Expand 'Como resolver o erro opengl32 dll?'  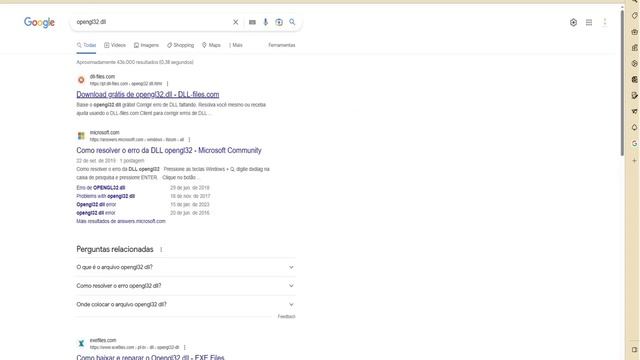(x=186, y=286)
